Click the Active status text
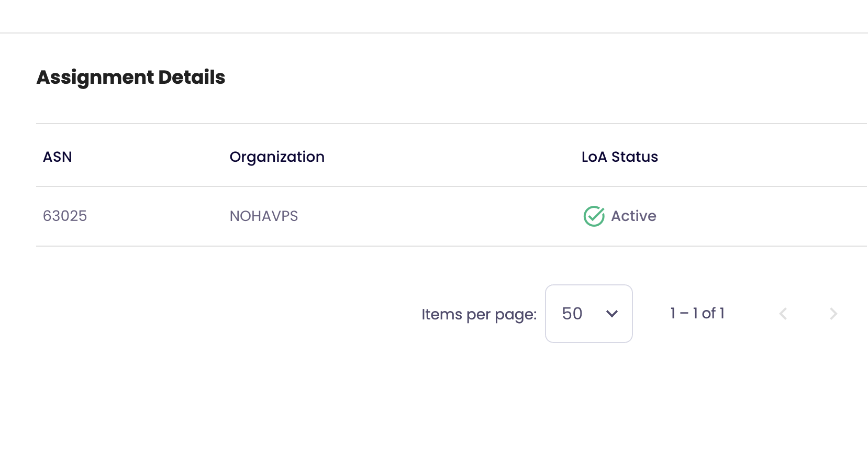This screenshot has width=868, height=465. tap(633, 216)
